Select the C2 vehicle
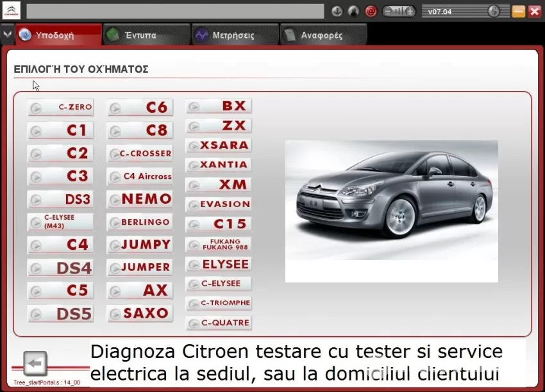 click(x=61, y=153)
